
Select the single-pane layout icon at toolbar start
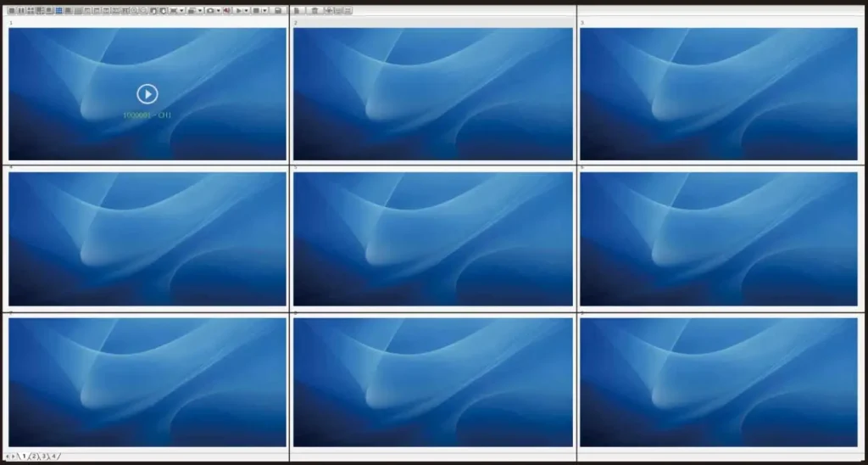(x=12, y=10)
